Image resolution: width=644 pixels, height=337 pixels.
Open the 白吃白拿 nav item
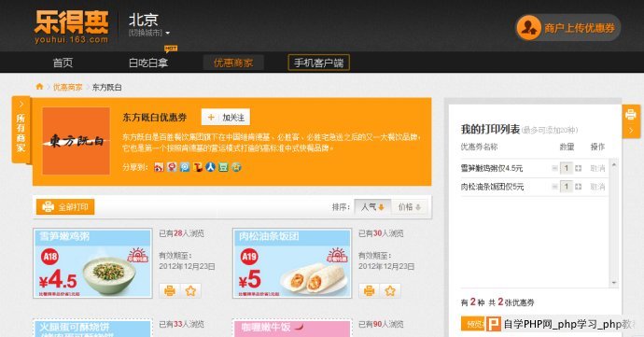coord(148,63)
